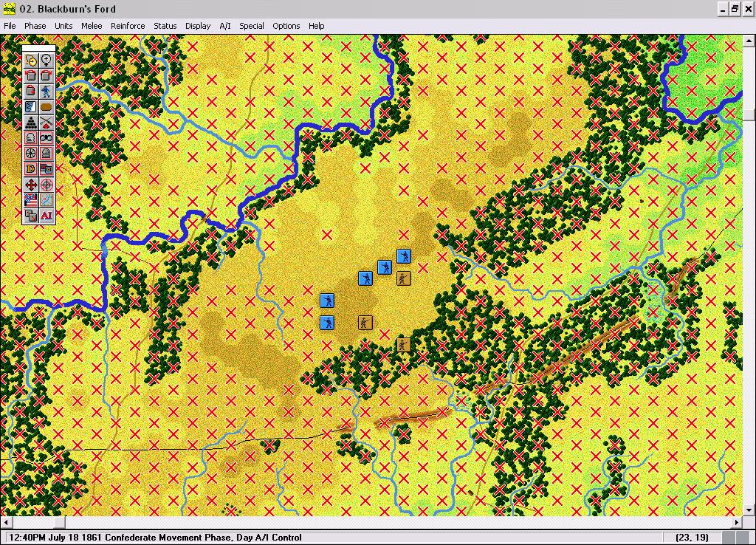Viewport: 756px width, 545px height.
Task: Click the overlapping blue unit boxes icon
Action: [x=47, y=169]
